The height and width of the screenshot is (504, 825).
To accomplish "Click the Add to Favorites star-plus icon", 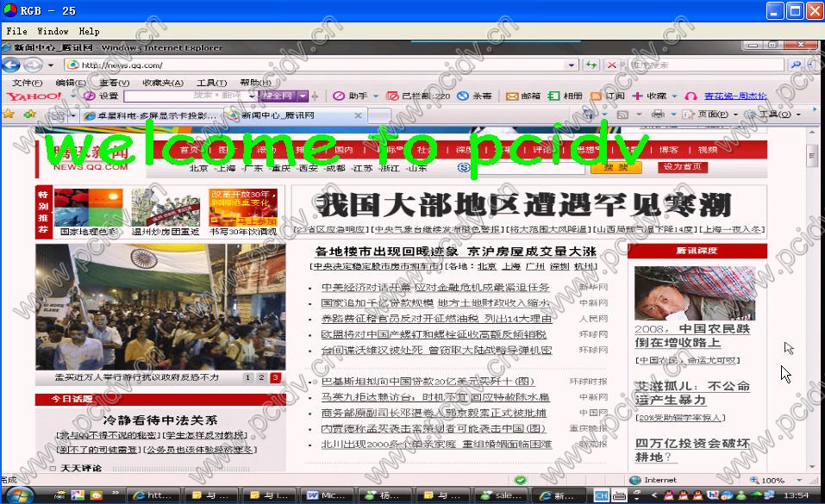I will 29,114.
